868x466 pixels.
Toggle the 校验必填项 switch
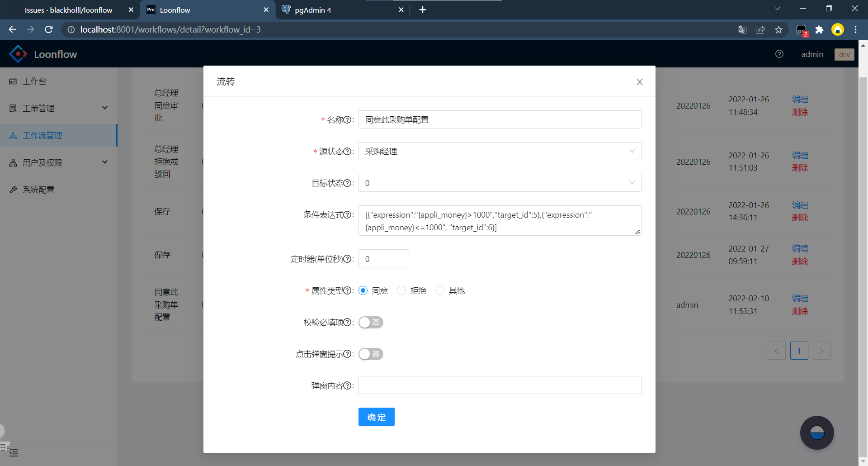371,323
